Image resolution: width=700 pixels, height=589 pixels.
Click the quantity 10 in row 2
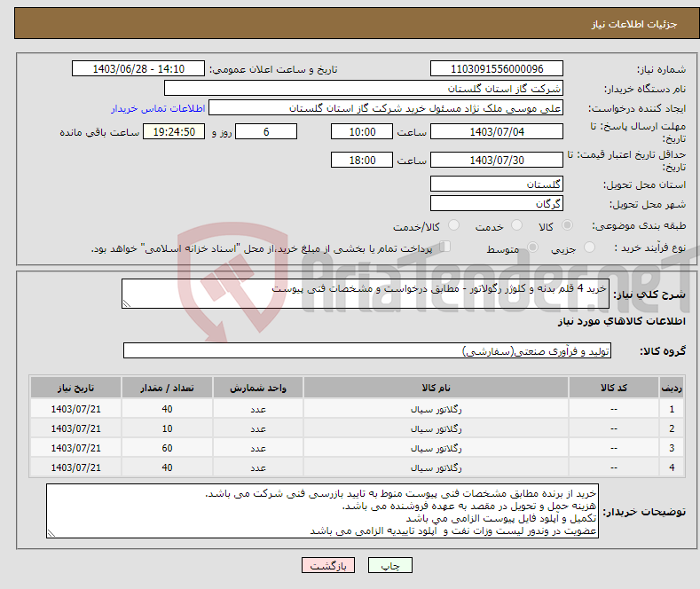167,428
